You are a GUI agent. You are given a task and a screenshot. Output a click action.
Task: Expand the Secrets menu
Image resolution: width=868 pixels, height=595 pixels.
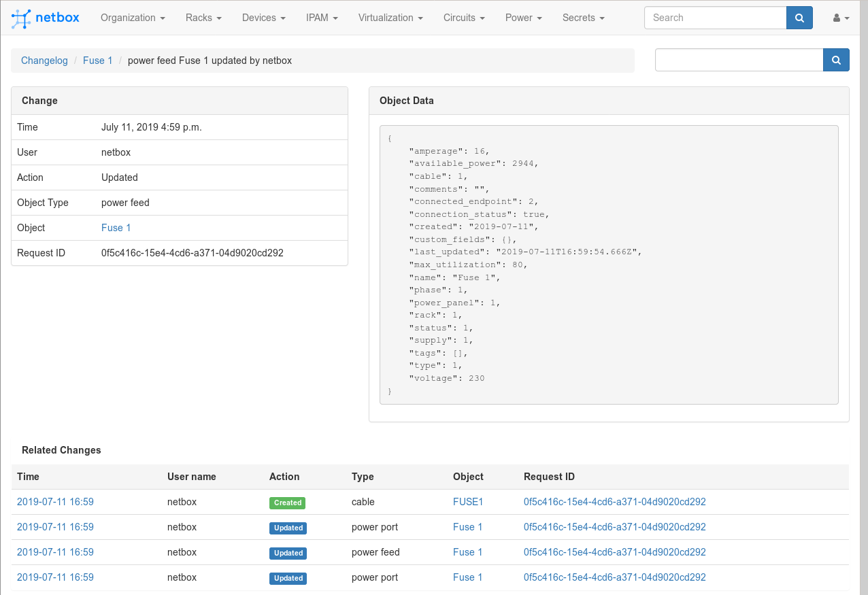pos(584,18)
